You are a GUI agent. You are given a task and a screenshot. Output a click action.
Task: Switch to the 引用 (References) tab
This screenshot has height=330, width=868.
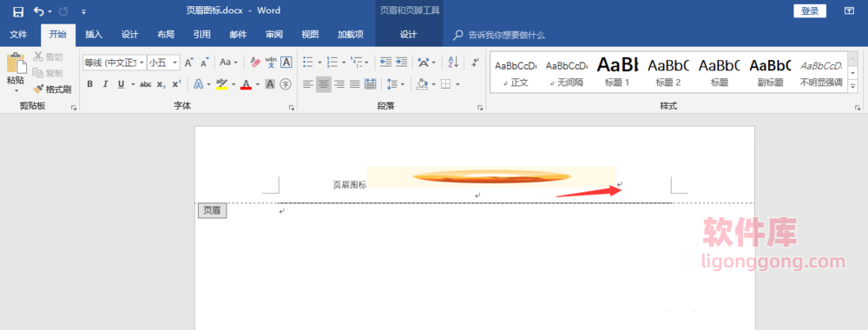[202, 35]
